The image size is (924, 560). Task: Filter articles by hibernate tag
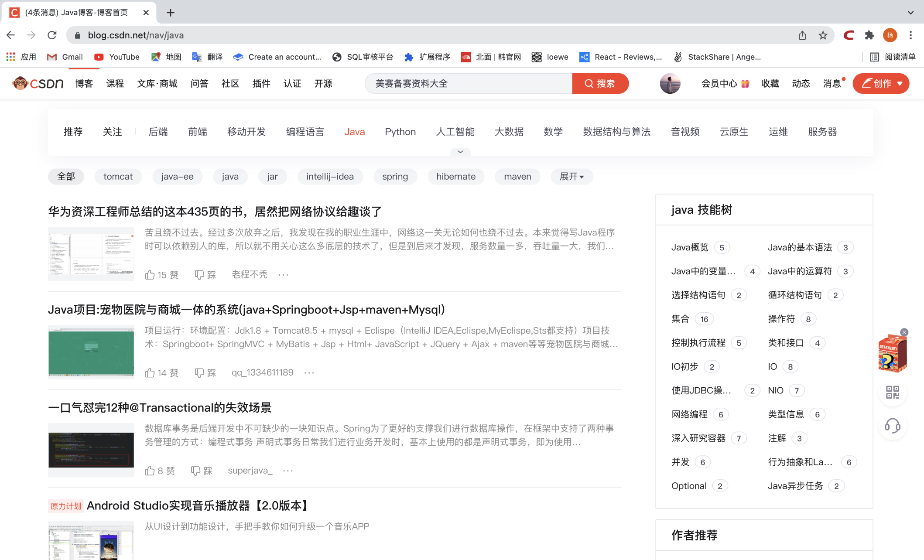(x=455, y=177)
